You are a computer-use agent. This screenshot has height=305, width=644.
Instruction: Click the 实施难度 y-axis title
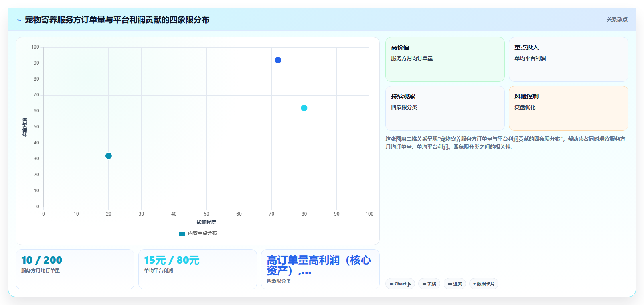[x=25, y=127]
